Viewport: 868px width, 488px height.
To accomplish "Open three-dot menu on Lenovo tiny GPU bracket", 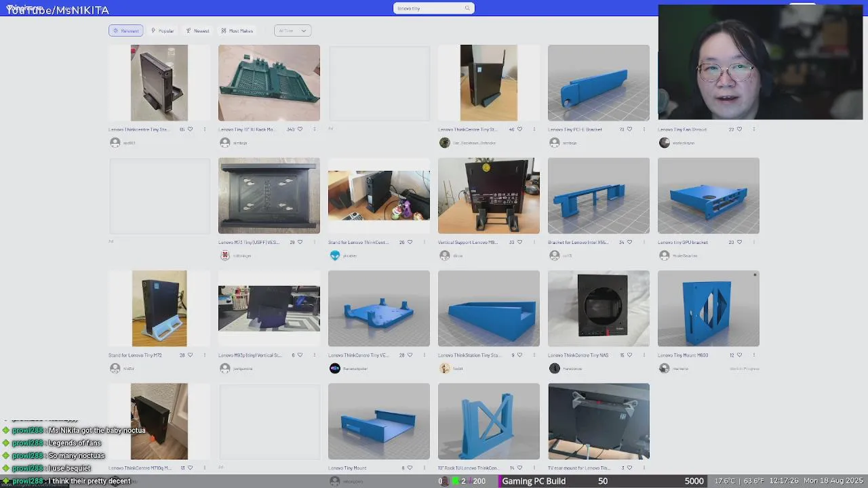I will (753, 242).
